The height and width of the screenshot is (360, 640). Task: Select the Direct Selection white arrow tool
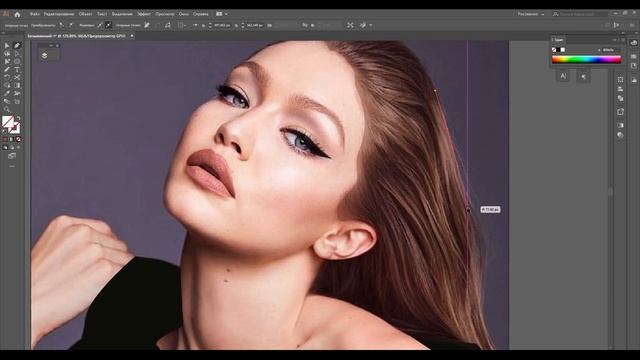[x=17, y=53]
